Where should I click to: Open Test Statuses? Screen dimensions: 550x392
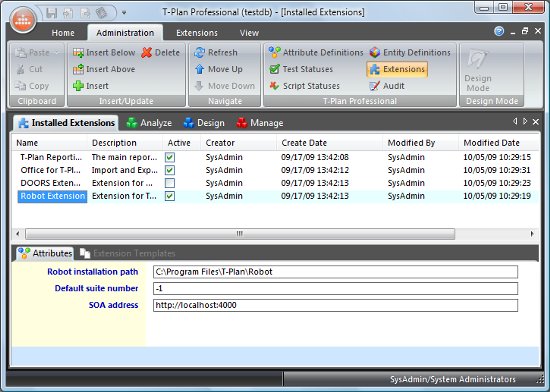point(301,69)
